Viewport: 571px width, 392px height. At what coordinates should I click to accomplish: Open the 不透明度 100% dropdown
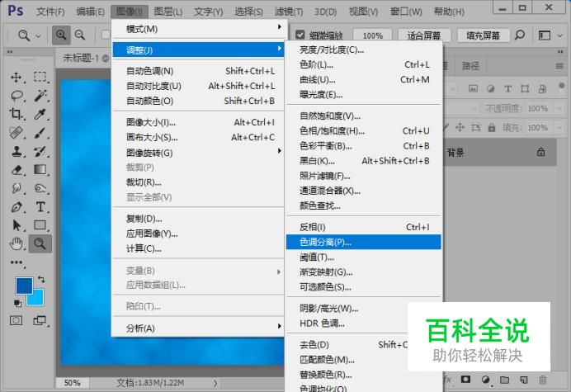[559, 108]
